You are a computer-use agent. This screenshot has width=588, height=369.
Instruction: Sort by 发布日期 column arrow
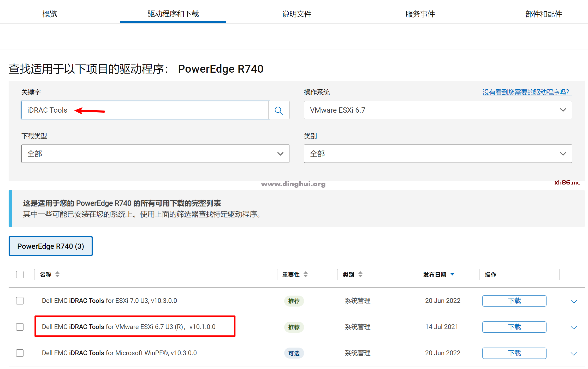[x=453, y=274]
